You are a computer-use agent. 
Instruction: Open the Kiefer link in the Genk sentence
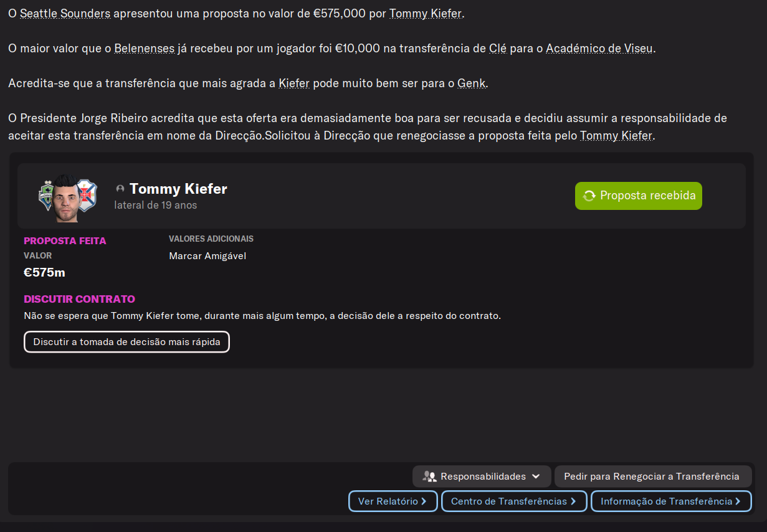point(294,83)
